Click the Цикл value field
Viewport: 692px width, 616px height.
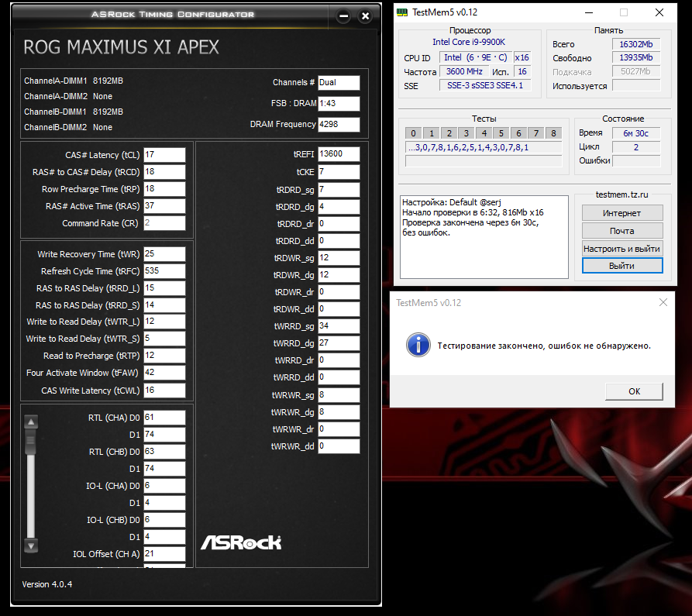[x=636, y=147]
